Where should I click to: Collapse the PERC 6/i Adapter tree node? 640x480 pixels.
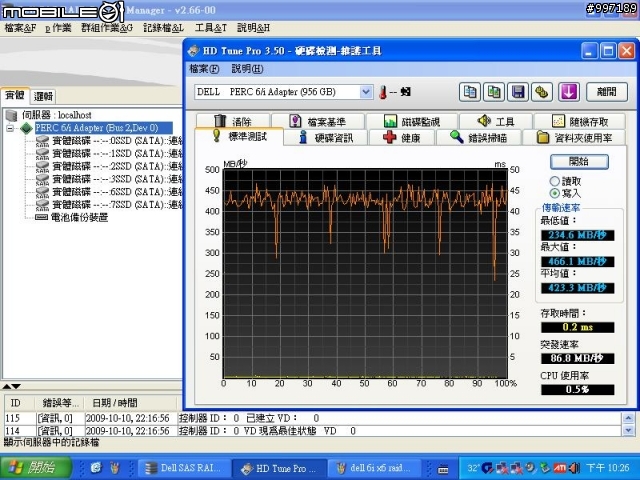(10, 128)
